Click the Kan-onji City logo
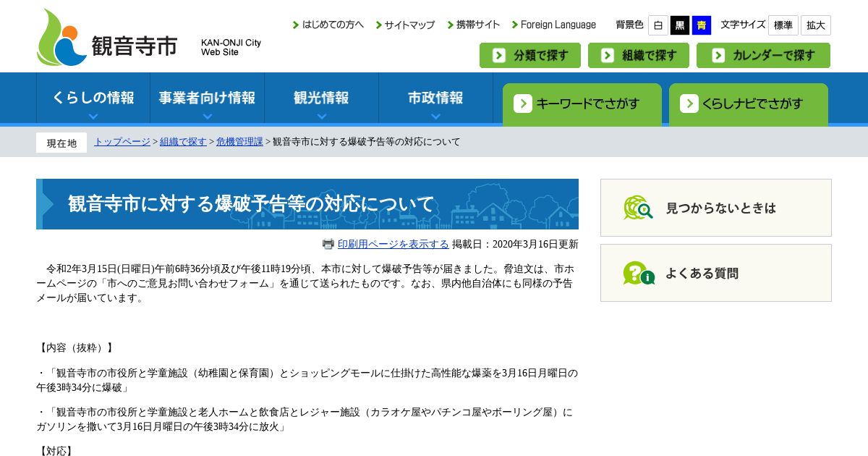Image resolution: width=868 pixels, height=456 pixels. 107,37
